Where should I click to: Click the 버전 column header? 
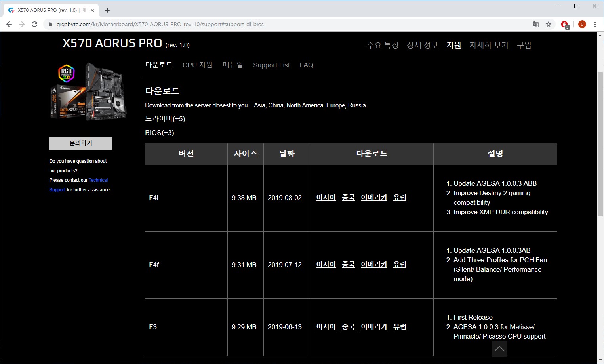(x=186, y=154)
